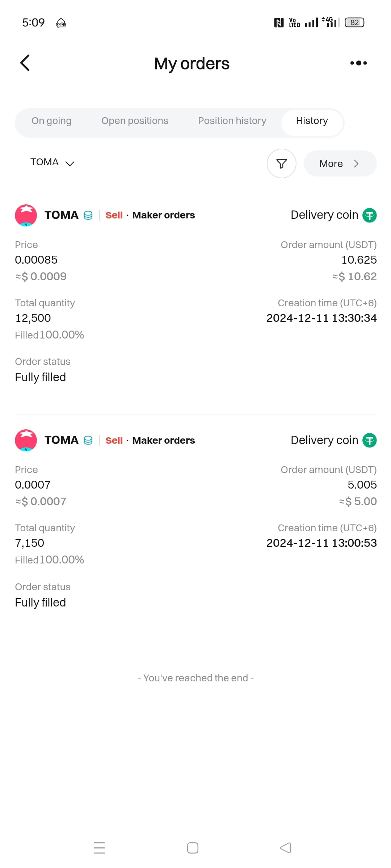Image resolution: width=391 pixels, height=868 pixels.
Task: Tap USDT Tether icon on second order
Action: coord(369,440)
